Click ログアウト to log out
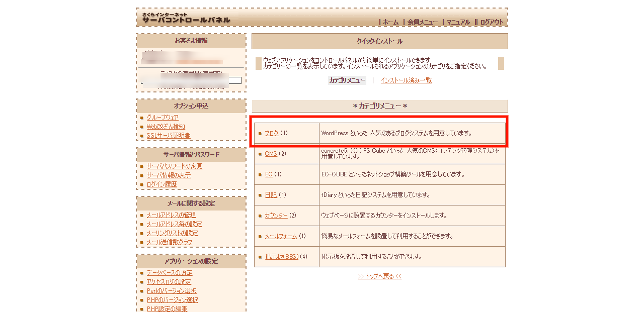 coord(492,22)
